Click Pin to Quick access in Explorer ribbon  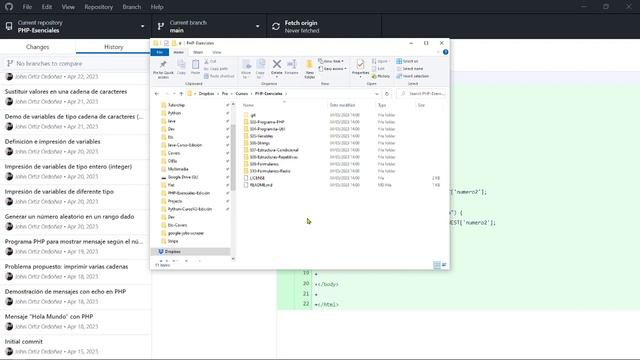tap(163, 69)
